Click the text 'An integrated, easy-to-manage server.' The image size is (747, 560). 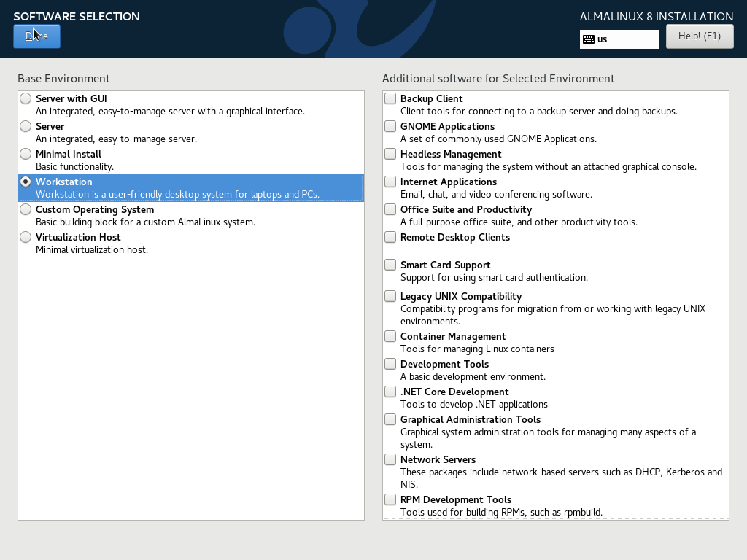pyautogui.click(x=116, y=139)
